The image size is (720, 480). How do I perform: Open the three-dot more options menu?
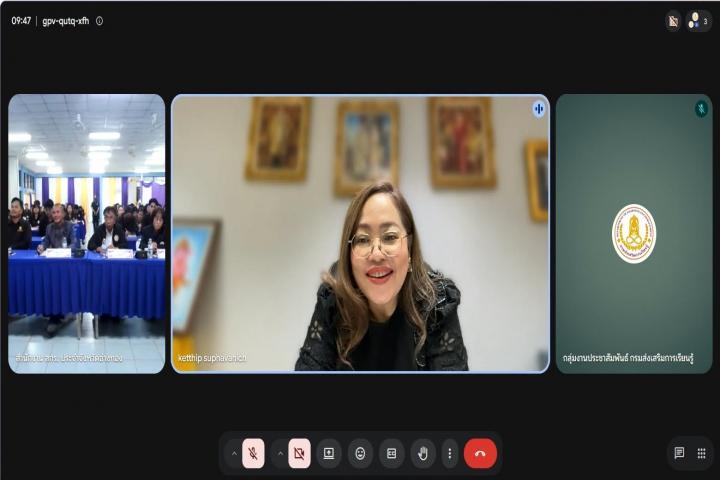(x=450, y=453)
